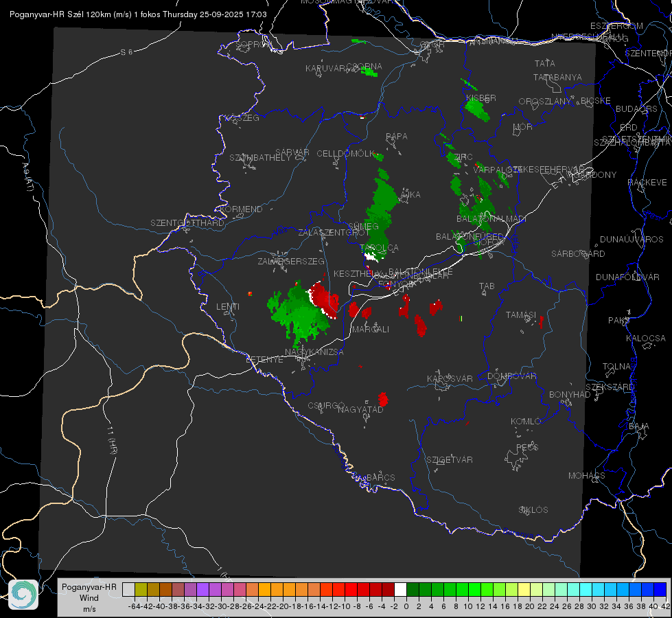
Task: Click the OROSZLANY city label
Action: 545,102
